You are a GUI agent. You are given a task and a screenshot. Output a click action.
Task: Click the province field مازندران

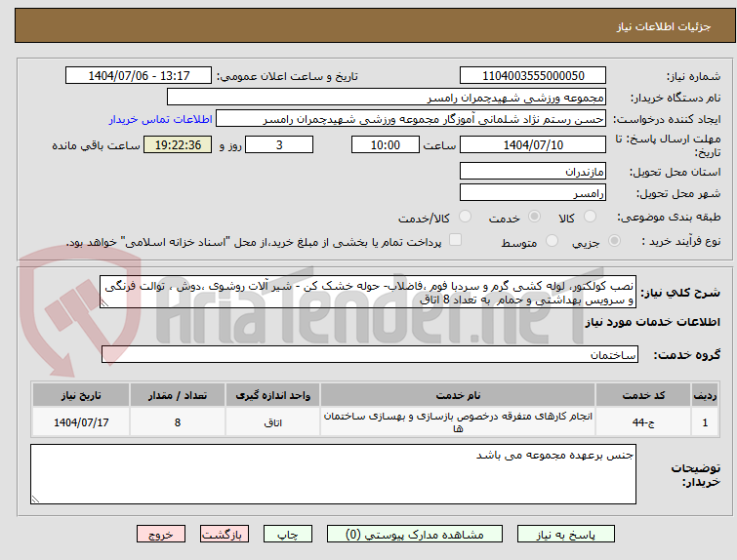coord(533,171)
